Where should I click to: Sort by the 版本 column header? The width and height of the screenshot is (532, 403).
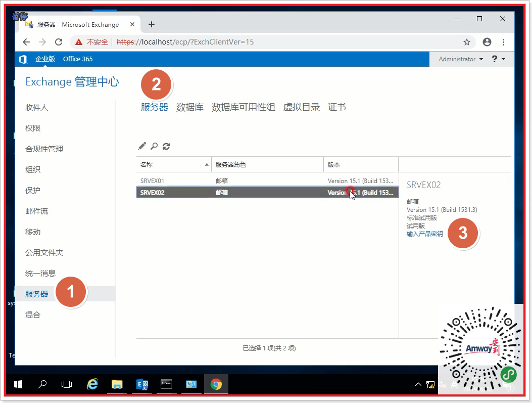(x=361, y=165)
